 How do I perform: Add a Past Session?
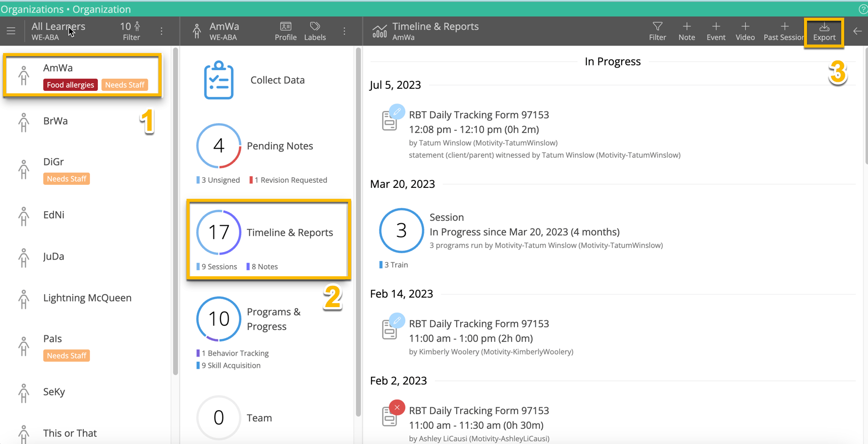point(783,31)
